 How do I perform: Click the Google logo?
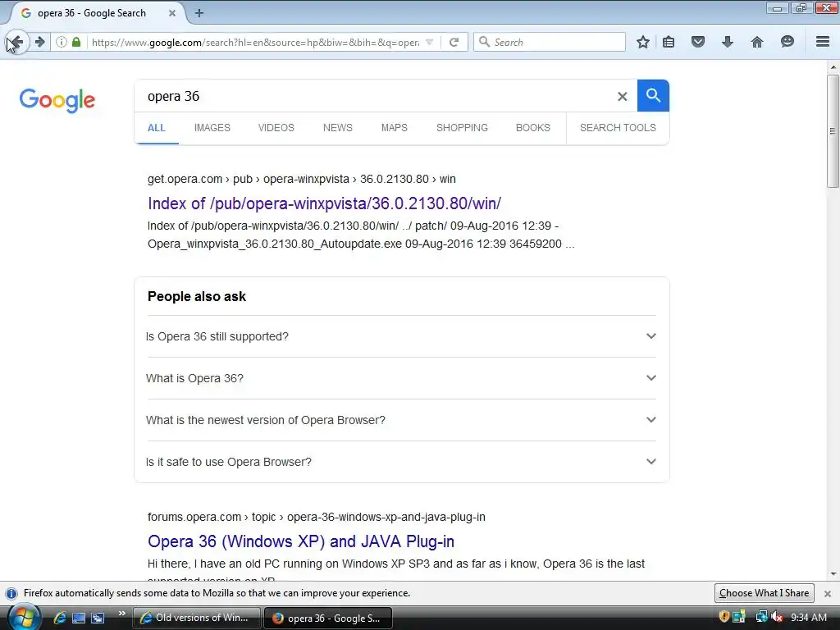[57, 100]
